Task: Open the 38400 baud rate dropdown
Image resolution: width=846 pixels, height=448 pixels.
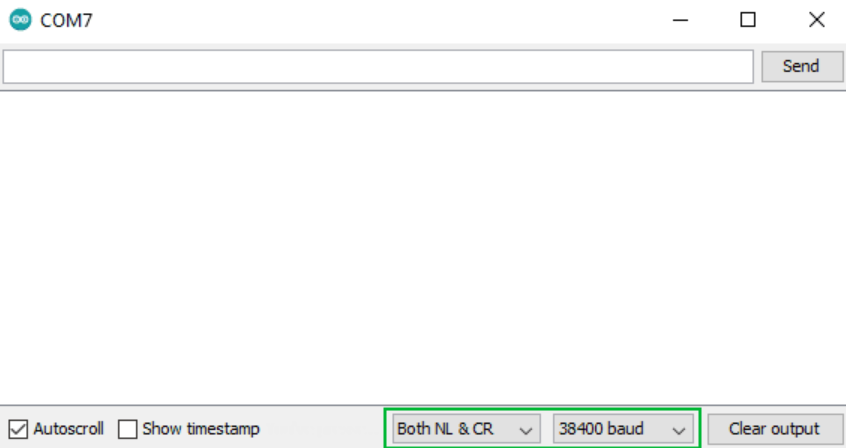Action: pos(623,429)
